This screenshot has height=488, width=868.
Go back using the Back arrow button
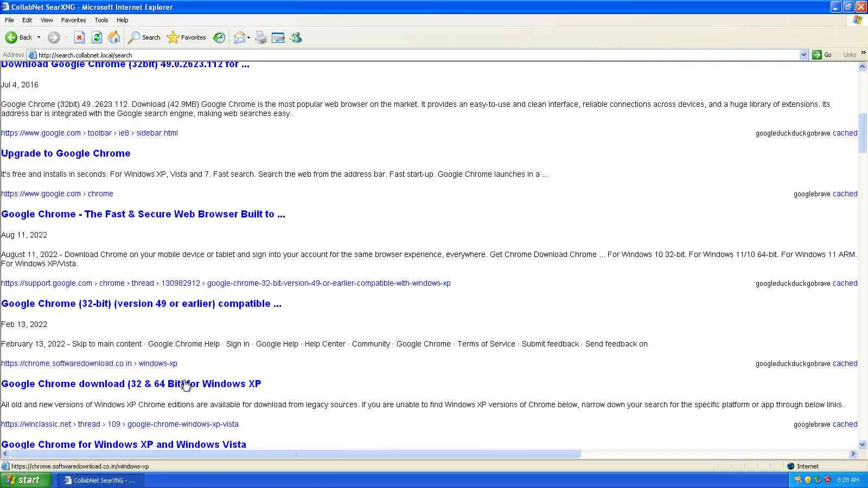(18, 37)
